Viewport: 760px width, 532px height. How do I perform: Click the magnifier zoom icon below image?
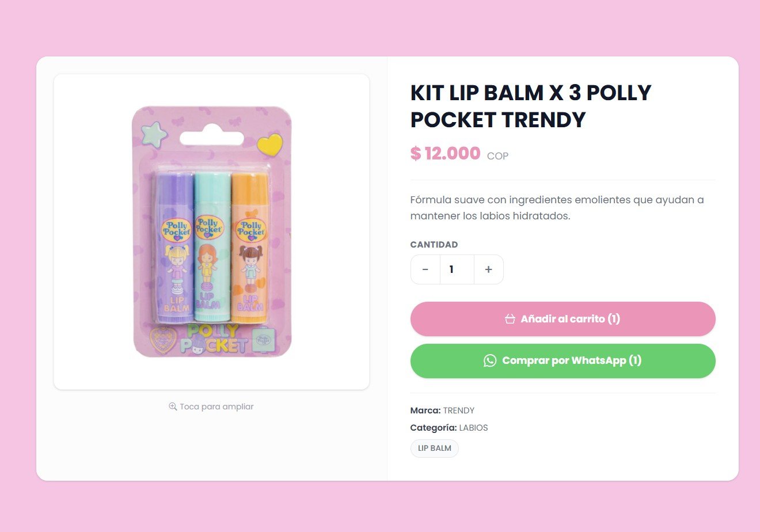(173, 406)
